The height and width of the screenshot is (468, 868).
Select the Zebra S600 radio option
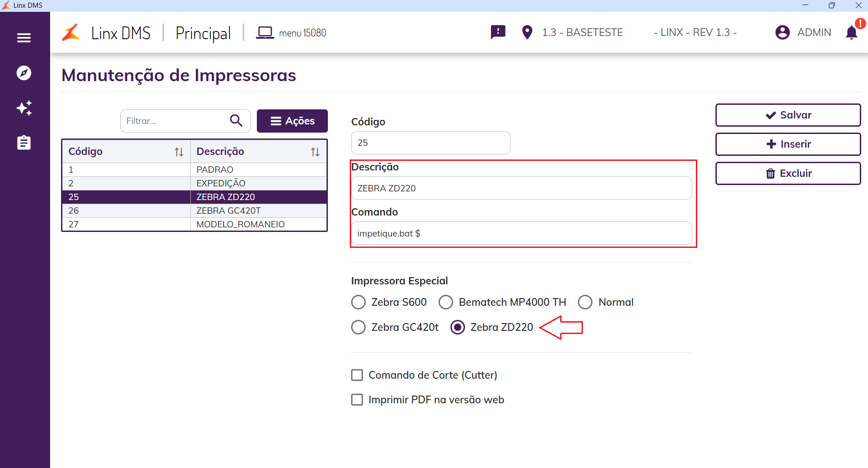pos(358,302)
